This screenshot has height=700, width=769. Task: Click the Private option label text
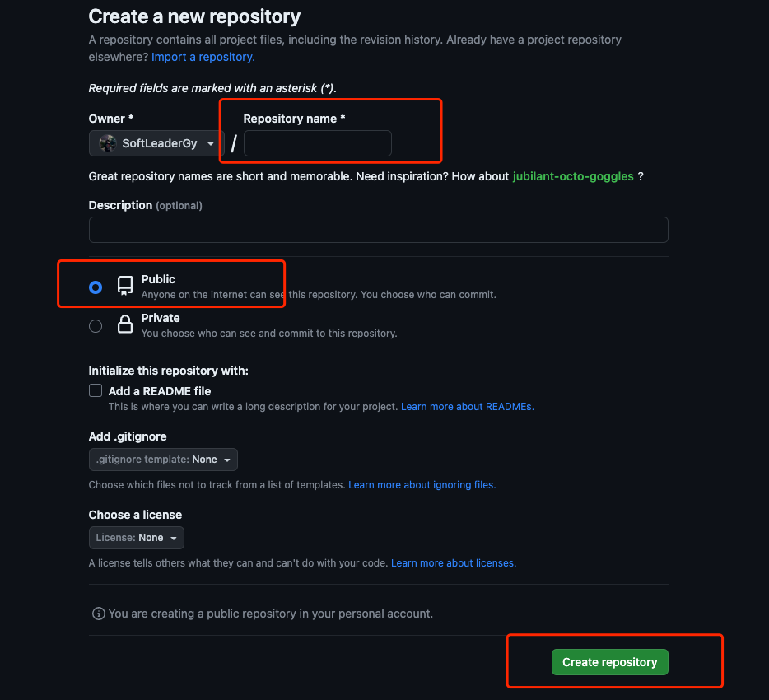(x=161, y=318)
